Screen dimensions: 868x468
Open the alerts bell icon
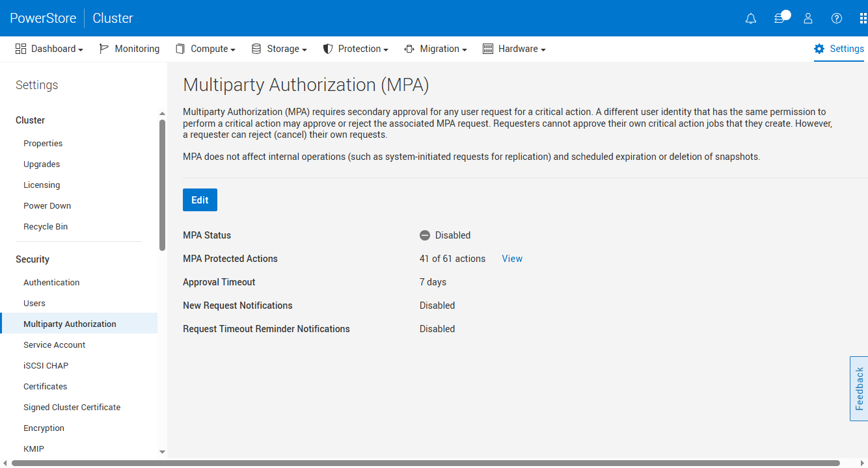click(751, 18)
